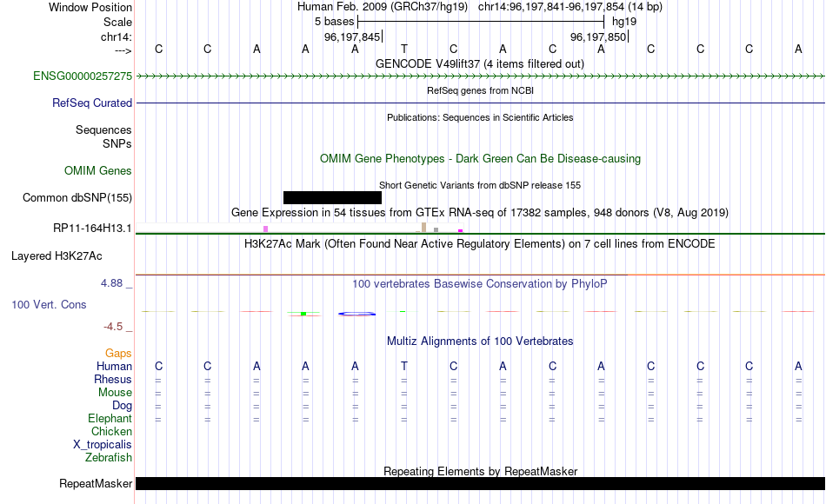
Task: Click the Window Position label
Action: 90,8
